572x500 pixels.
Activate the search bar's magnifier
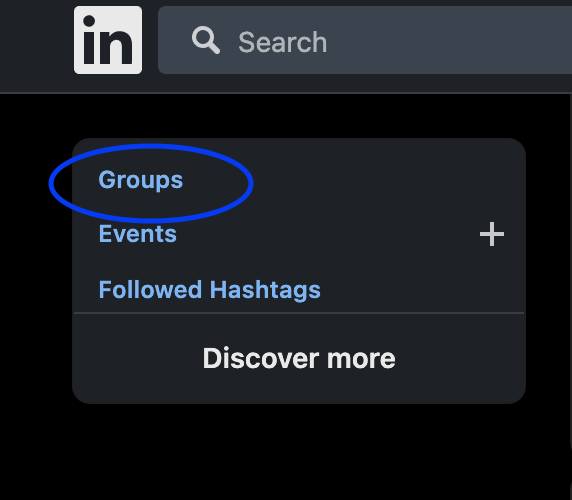[x=206, y=40]
